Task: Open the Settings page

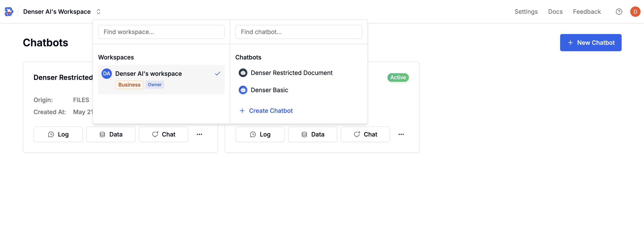Action: (526, 12)
